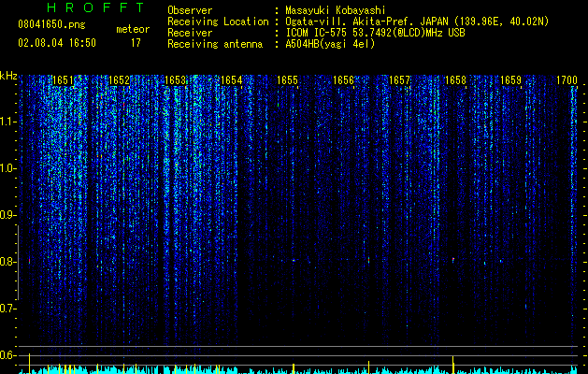Click the 1.0 kHz axis label
This screenshot has width=588, height=374.
(7, 168)
